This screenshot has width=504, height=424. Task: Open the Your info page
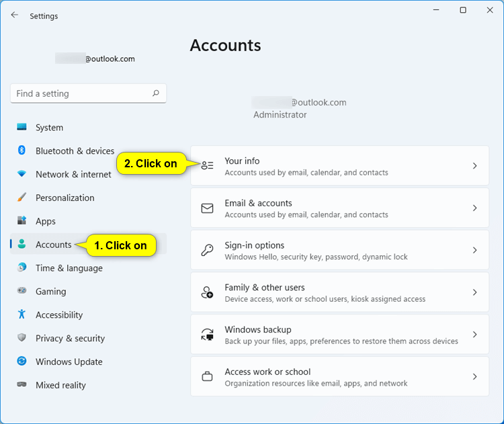pos(340,165)
